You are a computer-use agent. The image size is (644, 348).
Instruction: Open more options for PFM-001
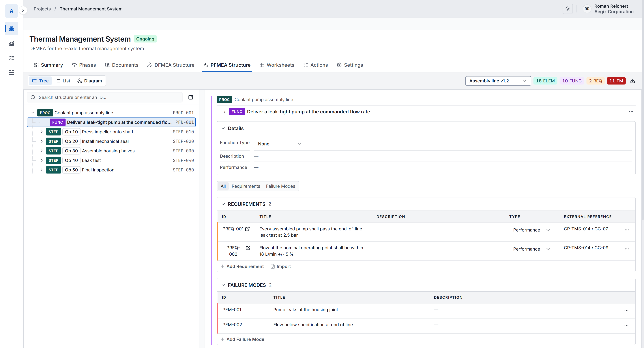coord(626,311)
